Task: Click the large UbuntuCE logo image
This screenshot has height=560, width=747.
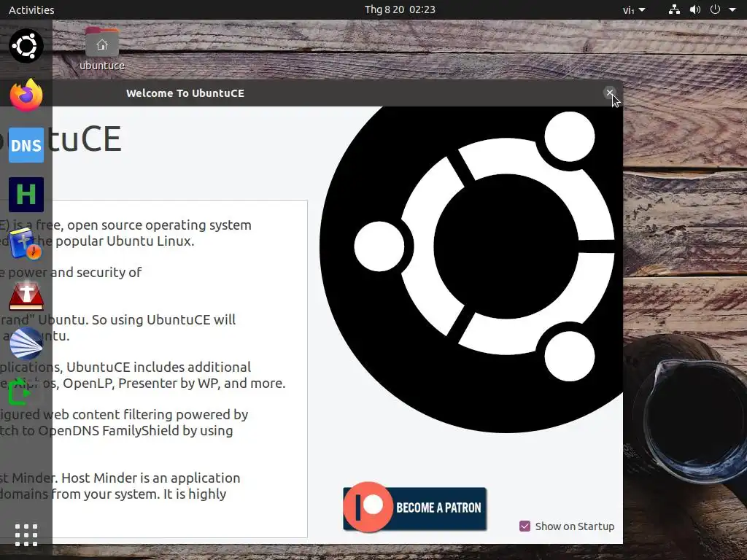Action: click(471, 269)
